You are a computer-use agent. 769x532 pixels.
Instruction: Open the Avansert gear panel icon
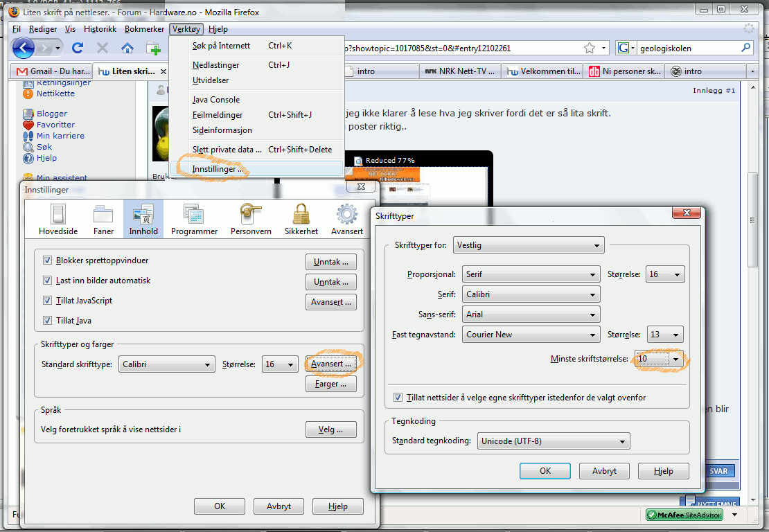[x=346, y=219]
